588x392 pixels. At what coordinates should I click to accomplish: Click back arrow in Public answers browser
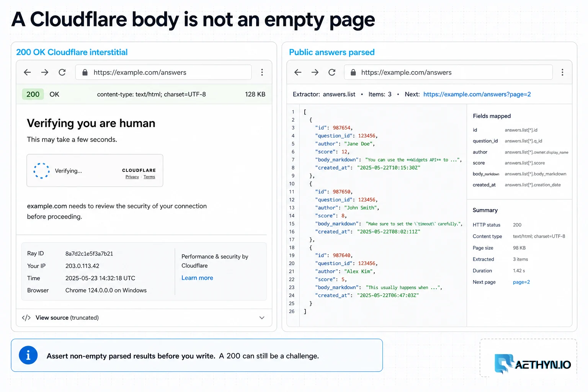tap(298, 72)
